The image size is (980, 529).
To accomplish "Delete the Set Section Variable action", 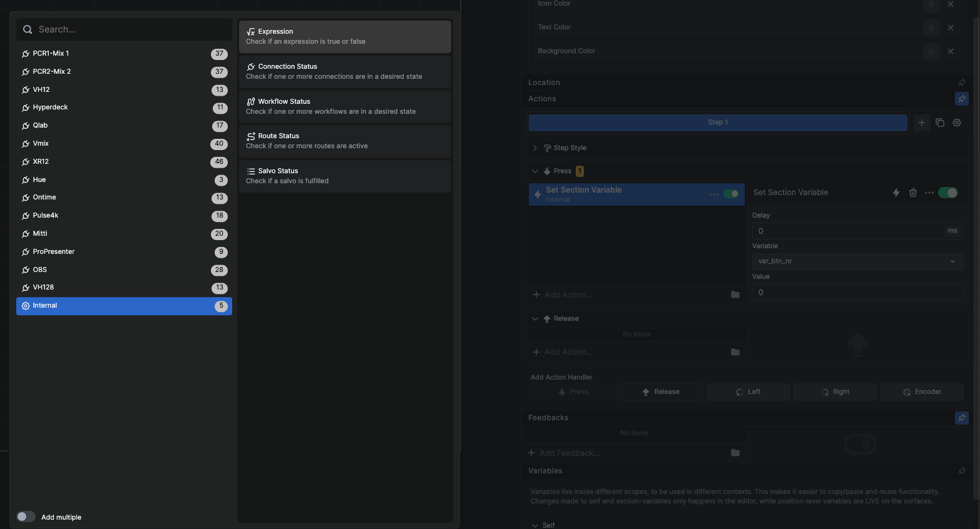I will (913, 193).
